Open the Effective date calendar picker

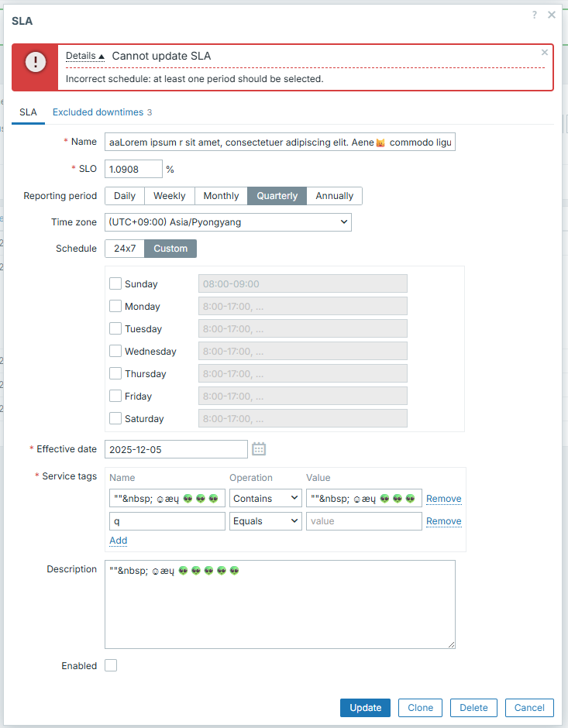(x=259, y=449)
